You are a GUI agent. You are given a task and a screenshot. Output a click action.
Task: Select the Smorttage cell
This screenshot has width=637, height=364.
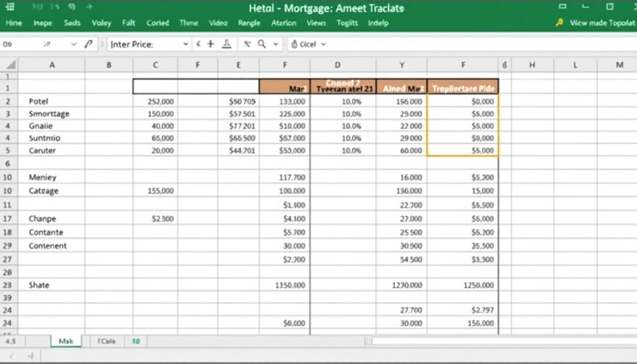pyautogui.click(x=52, y=114)
